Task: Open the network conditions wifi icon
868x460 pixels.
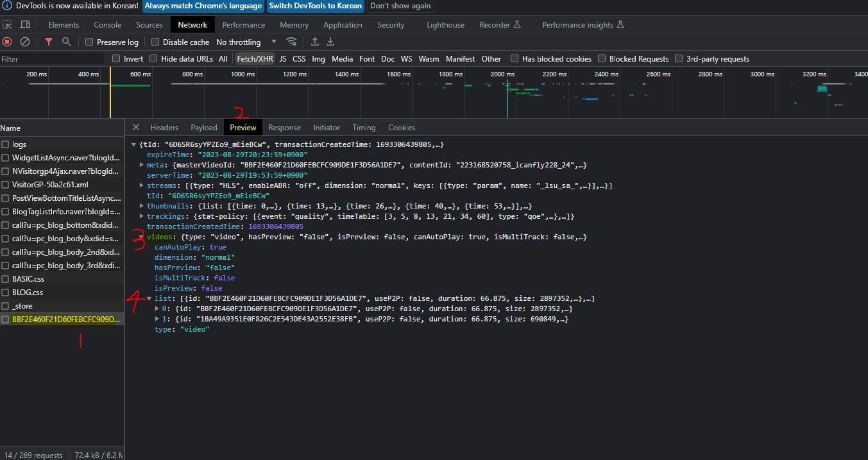Action: point(291,42)
